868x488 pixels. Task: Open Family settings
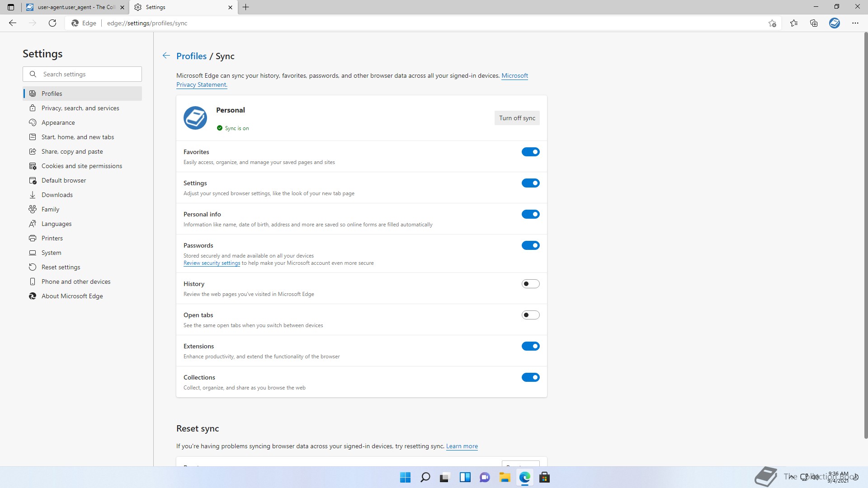click(x=82, y=209)
